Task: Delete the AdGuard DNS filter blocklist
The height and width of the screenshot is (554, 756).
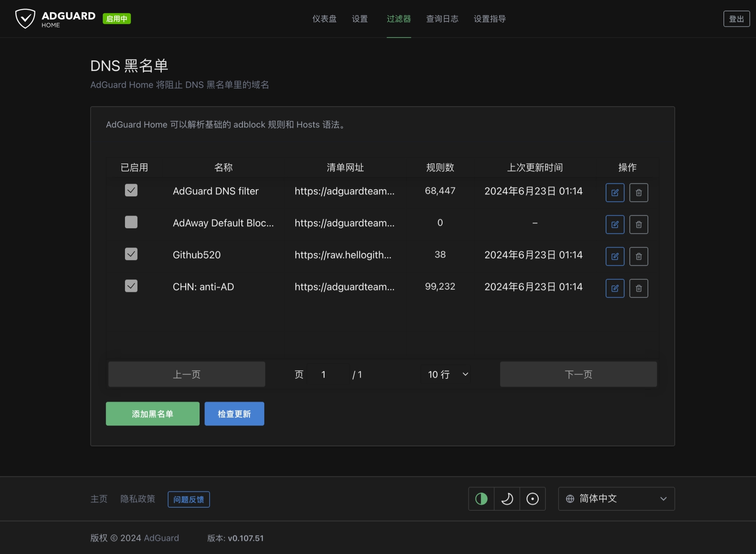Action: 639,193
